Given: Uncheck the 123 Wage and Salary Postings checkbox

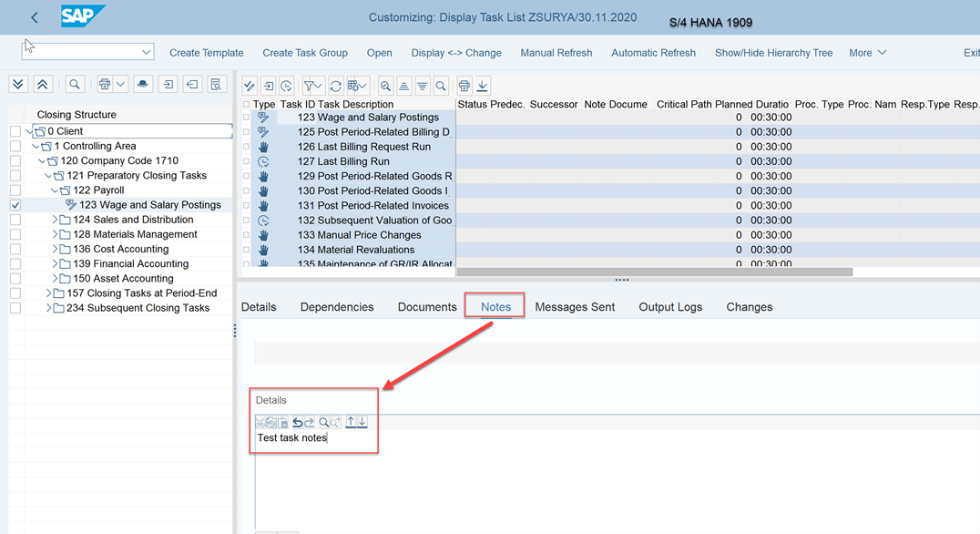Looking at the screenshot, I should pos(15,205).
